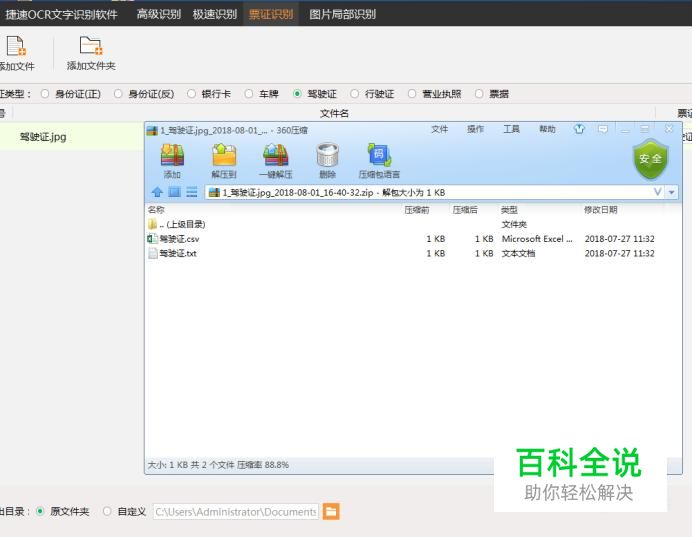Select the ..(上级目录) entry

182,224
